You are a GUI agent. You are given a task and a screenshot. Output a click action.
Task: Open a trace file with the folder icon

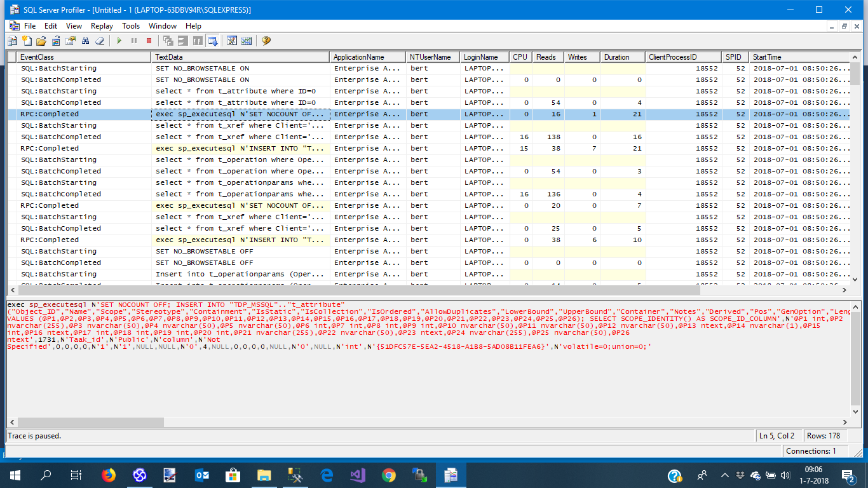(x=41, y=41)
